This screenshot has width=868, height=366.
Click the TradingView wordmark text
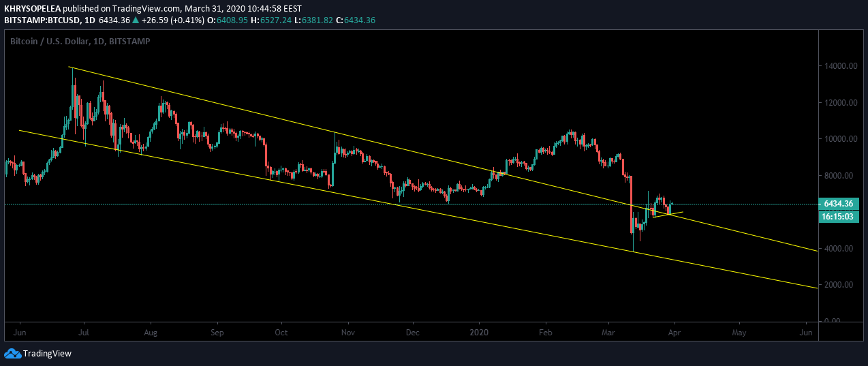[x=47, y=354]
